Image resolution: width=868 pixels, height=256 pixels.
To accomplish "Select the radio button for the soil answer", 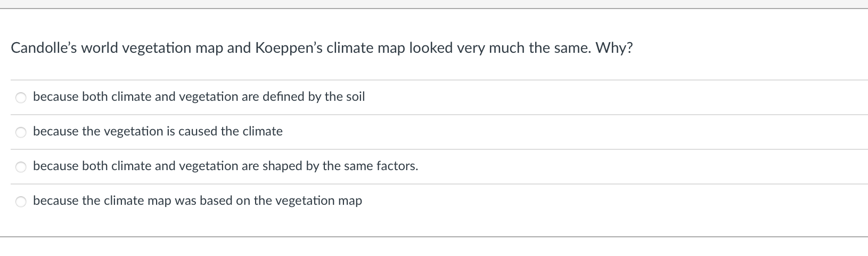I will (21, 98).
